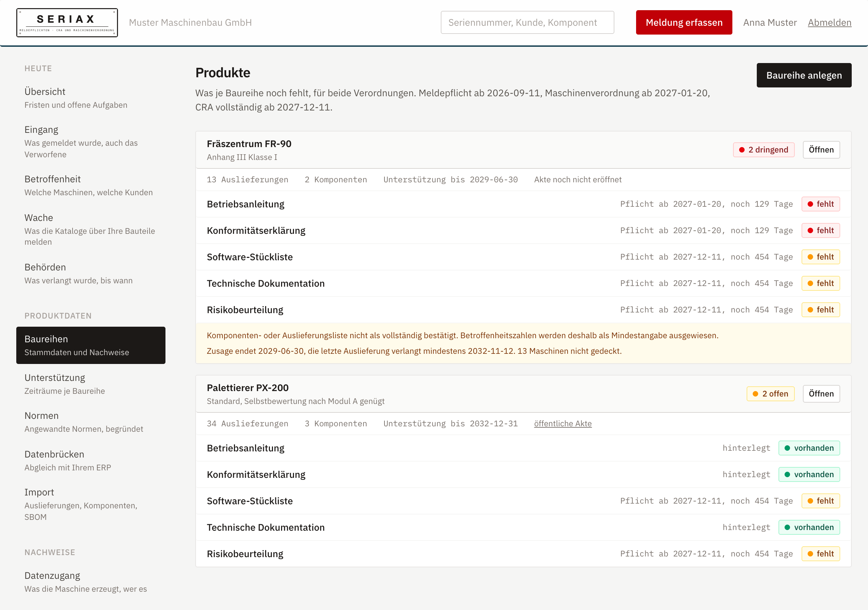The image size is (868, 610).
Task: Click Akte noch nicht eröffnet text
Action: [x=577, y=180]
